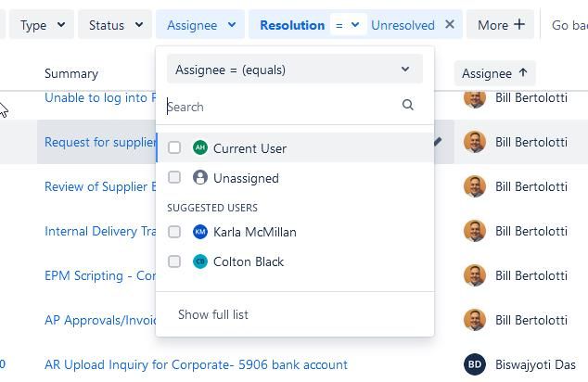Click the search magnifier icon
The height and width of the screenshot is (382, 588).
tap(408, 105)
